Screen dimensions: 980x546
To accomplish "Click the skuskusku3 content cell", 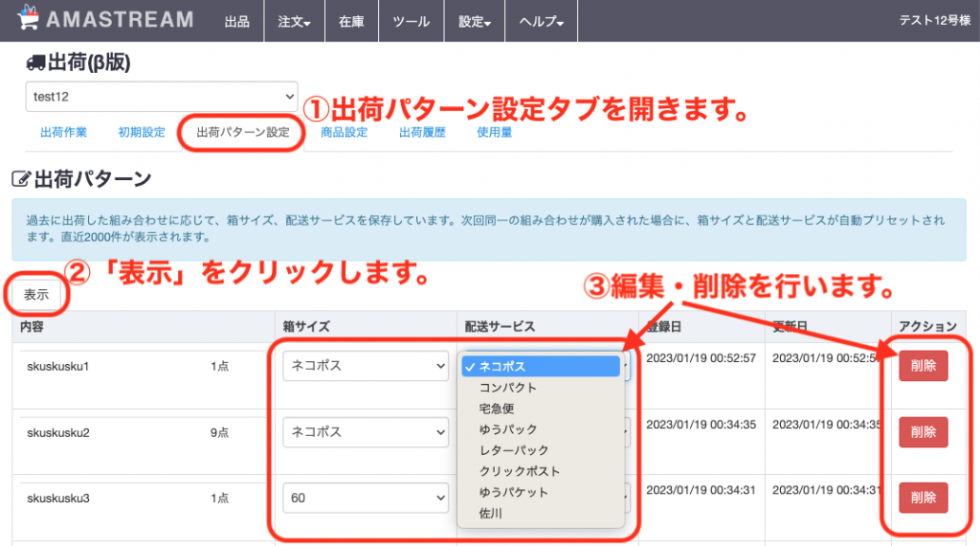I will click(x=58, y=498).
